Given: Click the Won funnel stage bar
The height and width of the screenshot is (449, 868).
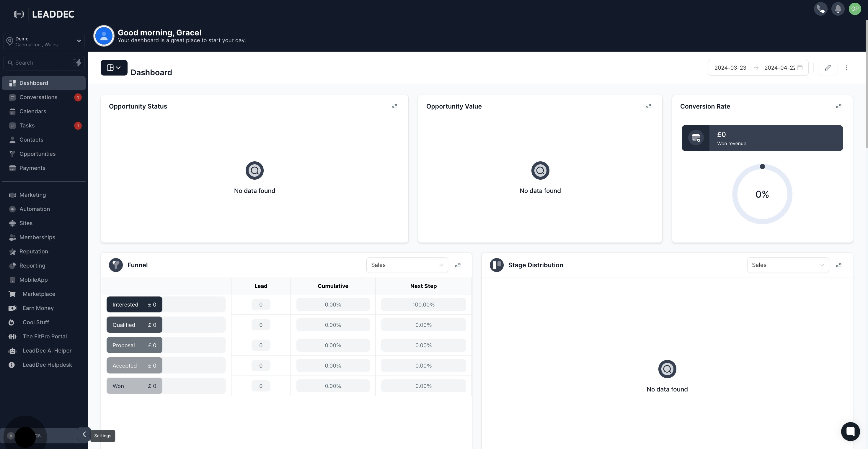Looking at the screenshot, I should coord(134,386).
